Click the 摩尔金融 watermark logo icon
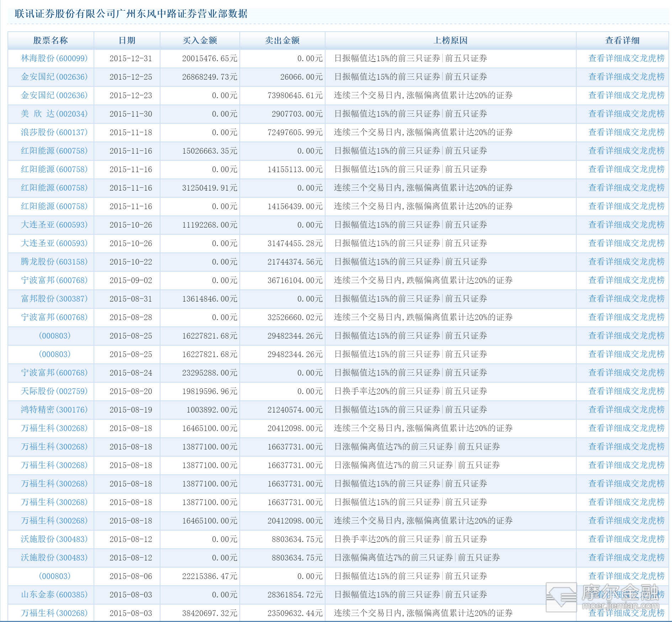This screenshot has width=672, height=622. pos(561,597)
